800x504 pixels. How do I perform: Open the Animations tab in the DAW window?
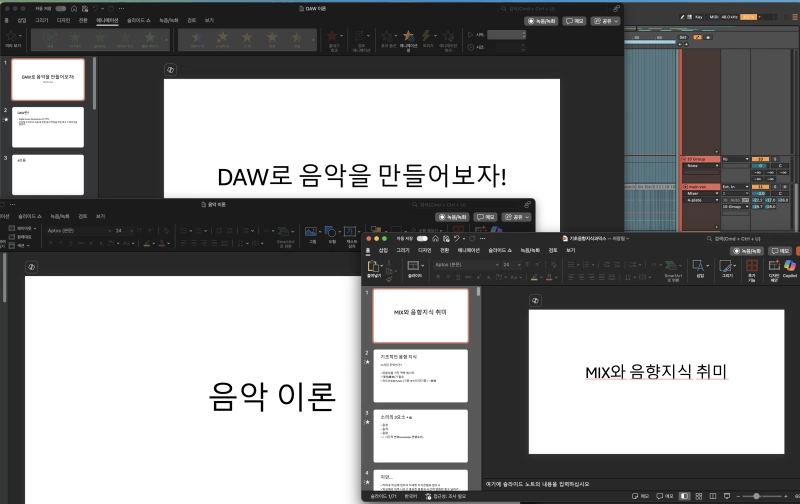pyautogui.click(x=106, y=20)
